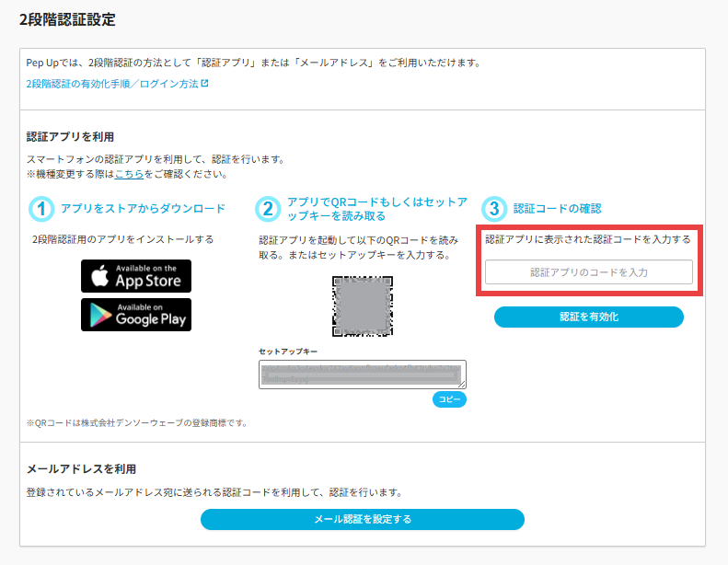Open the 2段階認証の有効化手順／ログイン方法 link text
This screenshot has height=565, width=728.
pyautogui.click(x=112, y=84)
